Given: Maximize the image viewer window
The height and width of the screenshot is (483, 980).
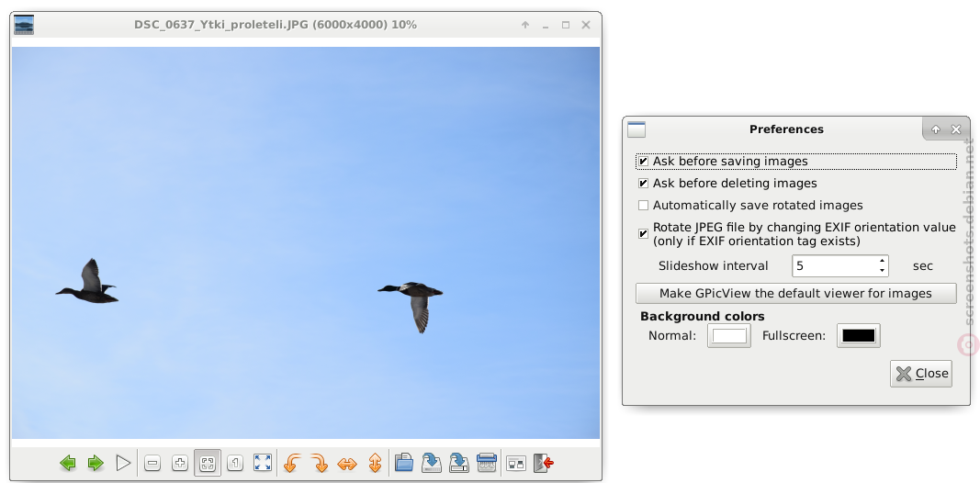Looking at the screenshot, I should click(566, 25).
